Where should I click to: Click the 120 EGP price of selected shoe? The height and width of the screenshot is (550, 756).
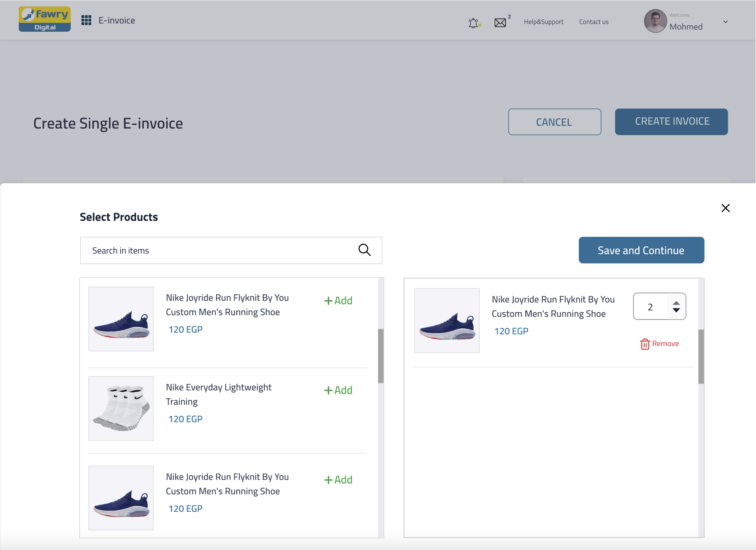click(511, 331)
